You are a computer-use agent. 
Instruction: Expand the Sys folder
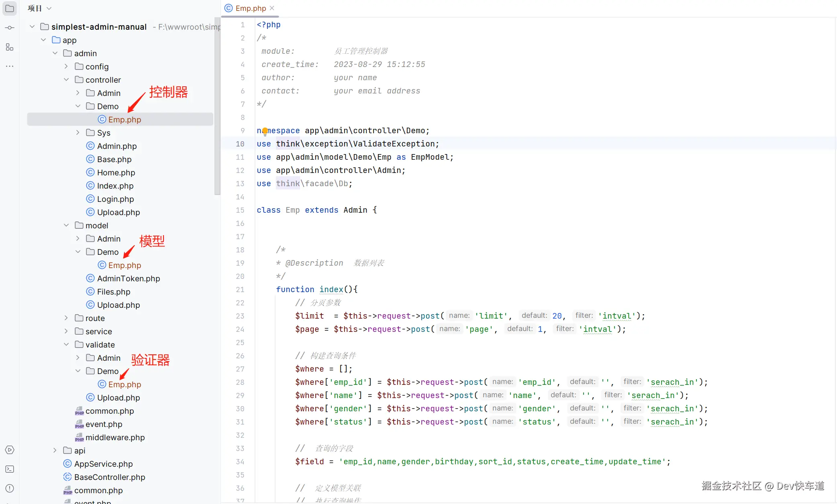78,133
